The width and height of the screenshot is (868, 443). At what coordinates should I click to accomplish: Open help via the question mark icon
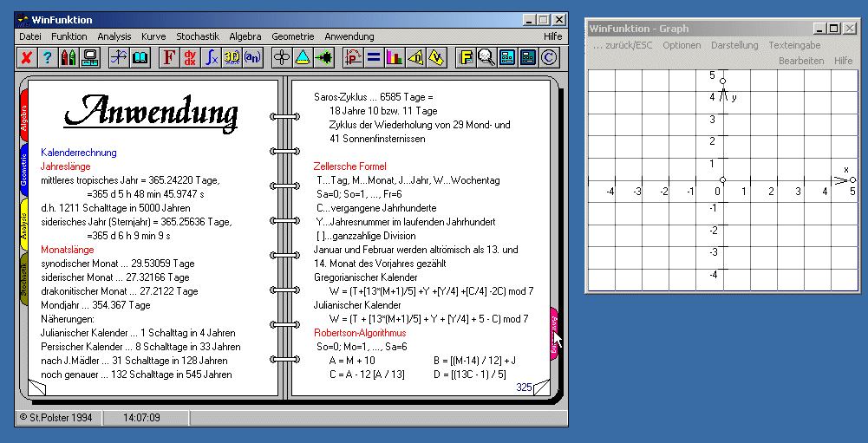[x=47, y=57]
